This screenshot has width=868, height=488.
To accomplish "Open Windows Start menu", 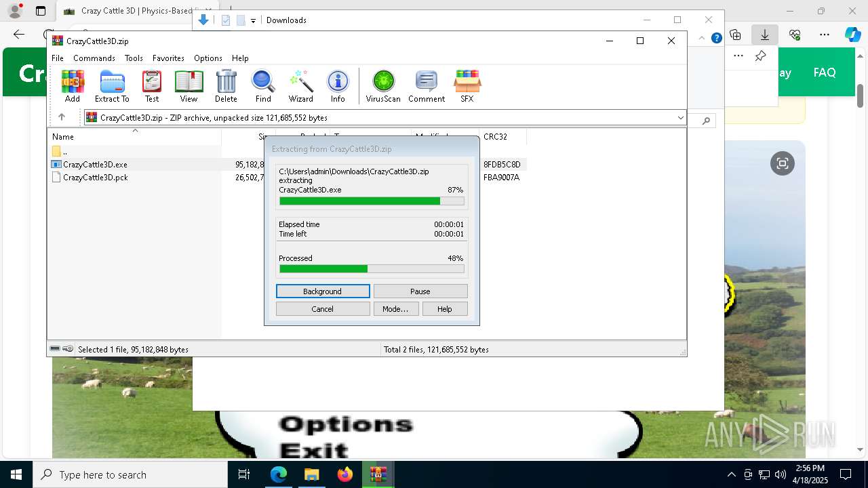I will [x=16, y=474].
